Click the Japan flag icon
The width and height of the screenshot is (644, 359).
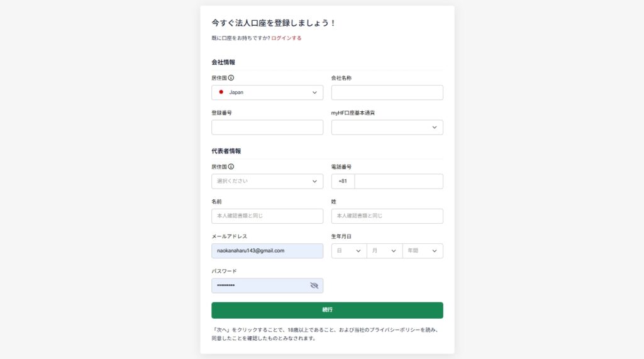(221, 92)
